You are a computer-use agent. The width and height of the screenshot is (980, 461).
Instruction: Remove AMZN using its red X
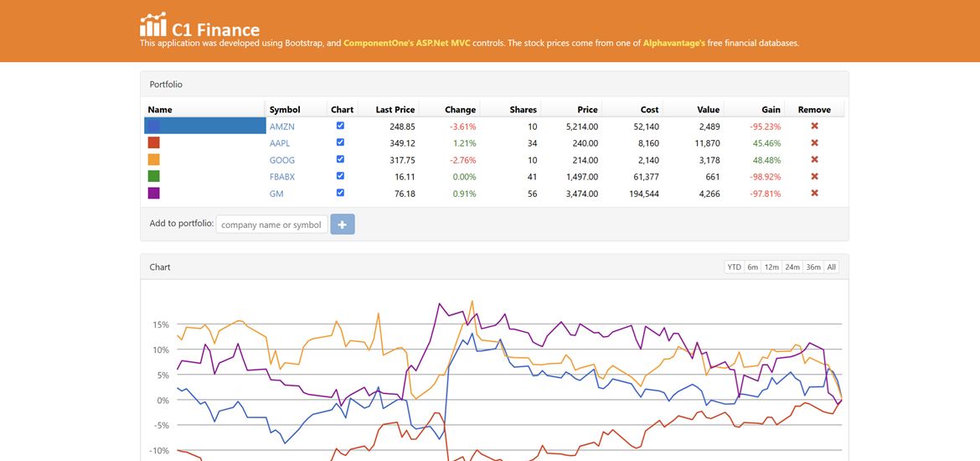(x=814, y=127)
